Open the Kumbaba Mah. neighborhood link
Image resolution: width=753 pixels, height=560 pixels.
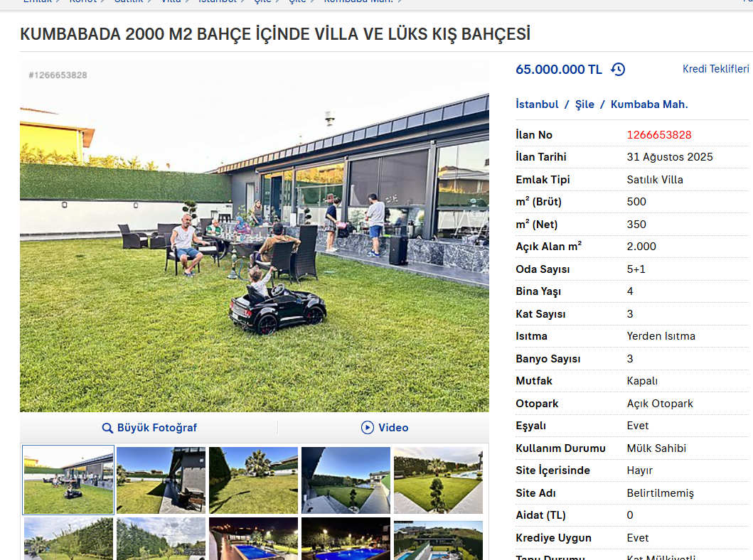click(x=649, y=104)
